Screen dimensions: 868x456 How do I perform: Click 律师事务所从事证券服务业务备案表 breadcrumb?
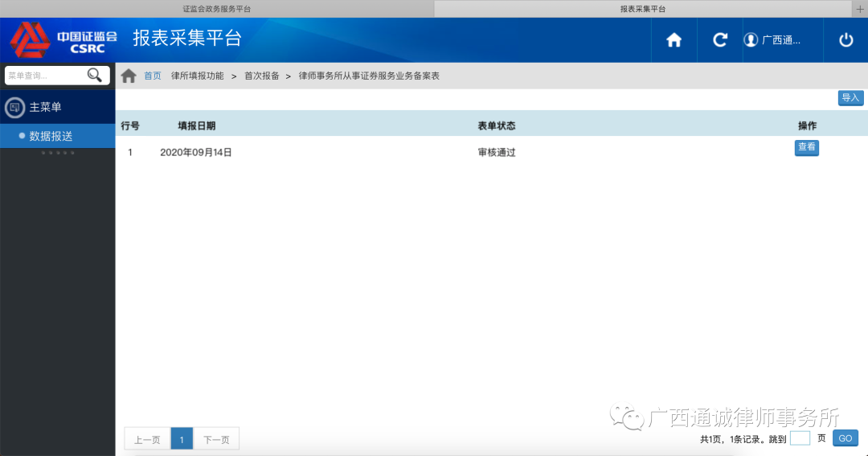click(369, 76)
